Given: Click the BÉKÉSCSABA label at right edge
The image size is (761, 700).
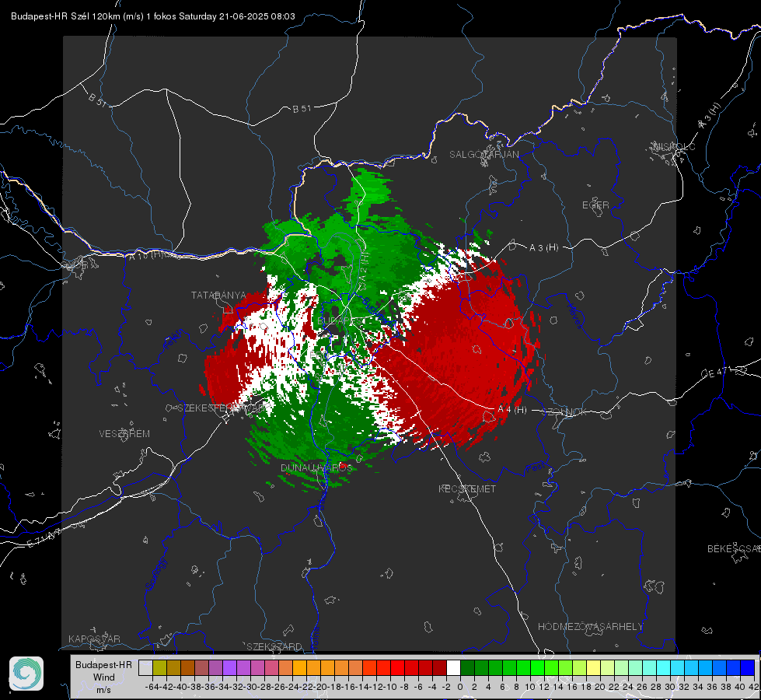Looking at the screenshot, I should click(734, 549).
